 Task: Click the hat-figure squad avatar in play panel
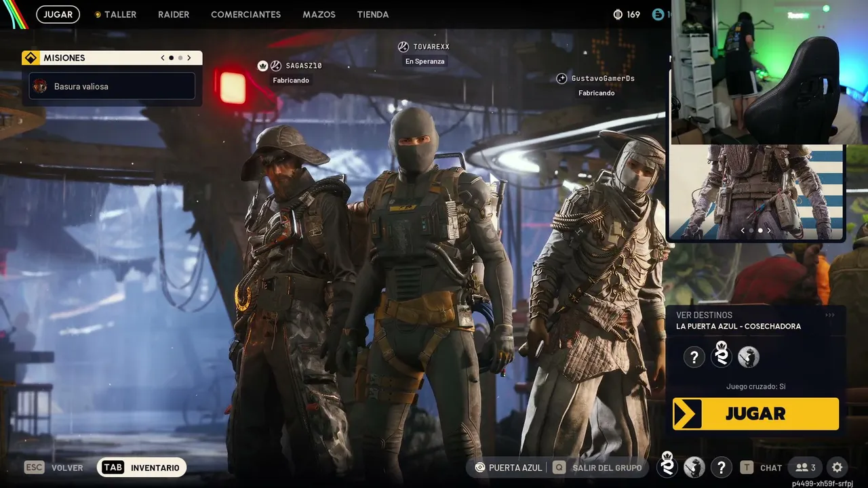(x=749, y=357)
